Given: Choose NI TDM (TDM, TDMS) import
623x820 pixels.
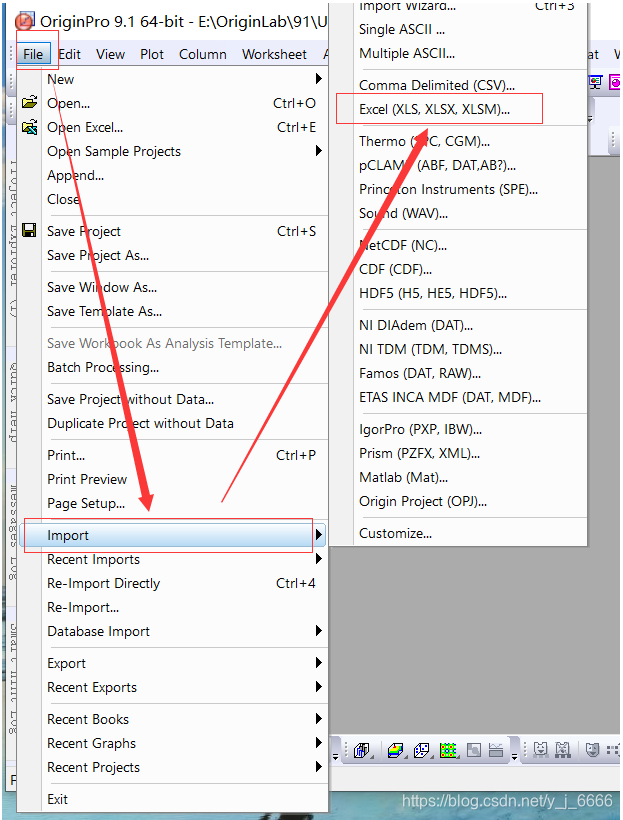Looking at the screenshot, I should pos(430,349).
